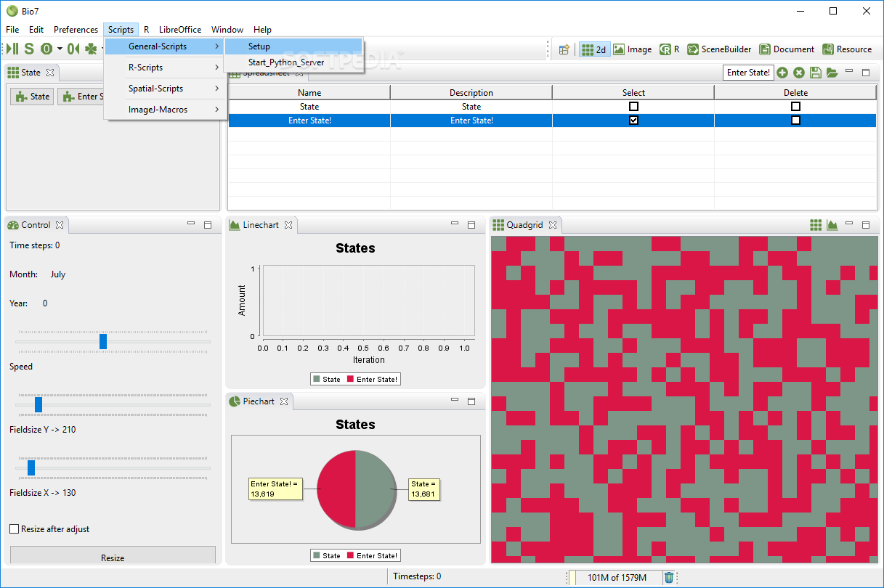Choose Start_Python_Server script

point(293,62)
